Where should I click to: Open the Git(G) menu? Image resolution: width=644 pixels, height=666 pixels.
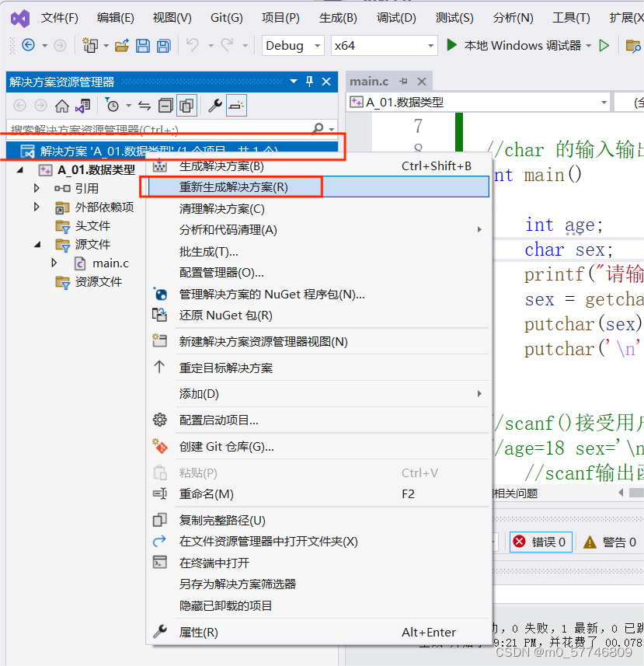coord(227,19)
